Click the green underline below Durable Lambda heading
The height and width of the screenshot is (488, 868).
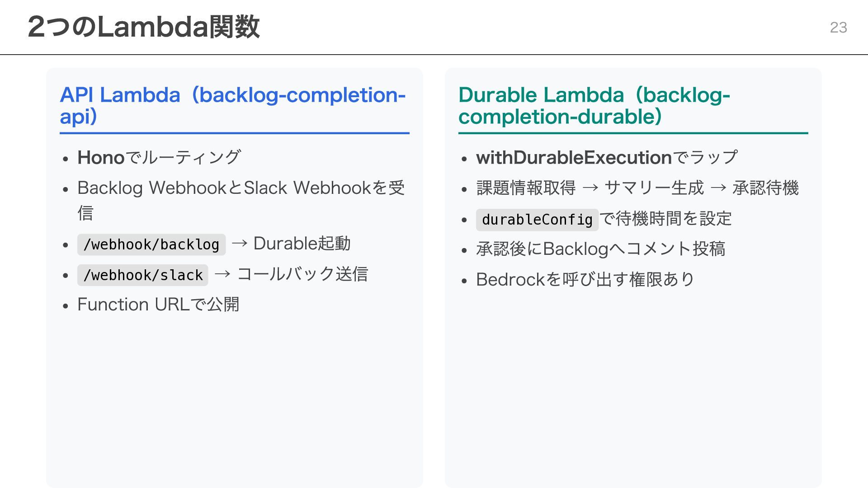[x=633, y=133]
